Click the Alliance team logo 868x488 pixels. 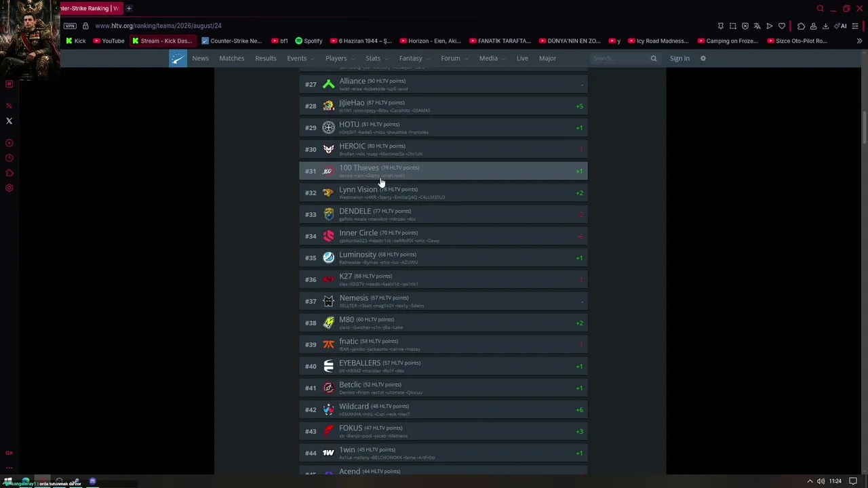[x=329, y=84]
